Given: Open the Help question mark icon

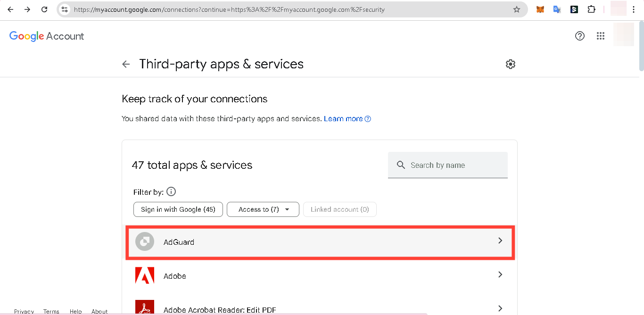Looking at the screenshot, I should click(580, 36).
